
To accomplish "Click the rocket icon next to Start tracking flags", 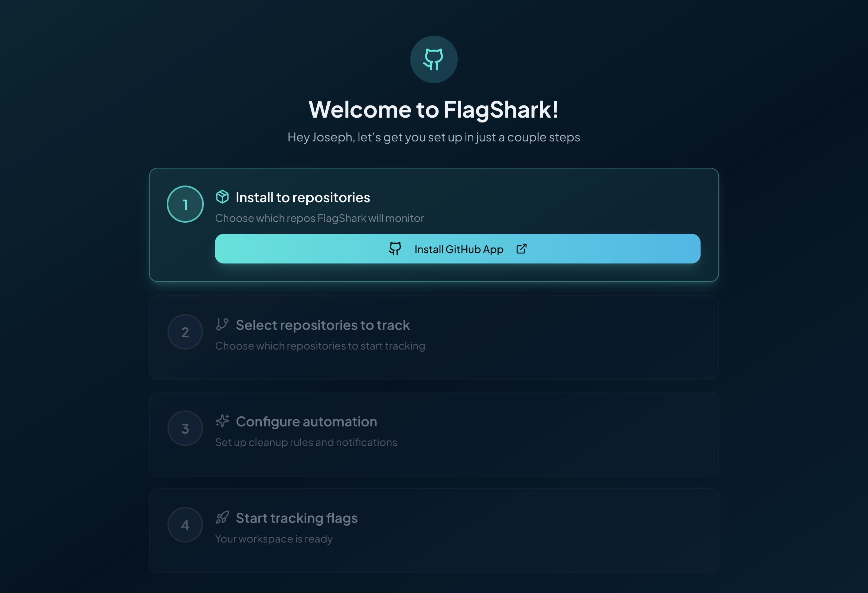I will (x=222, y=518).
